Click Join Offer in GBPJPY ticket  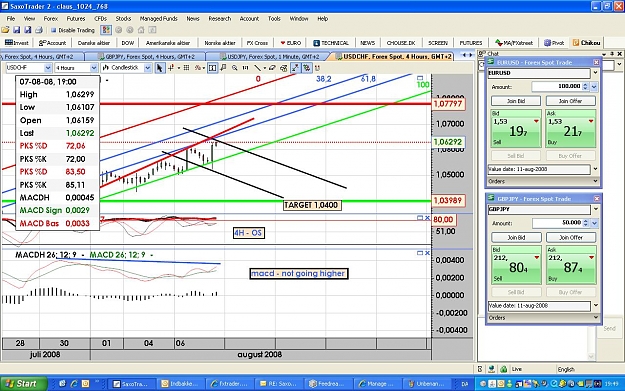click(571, 237)
